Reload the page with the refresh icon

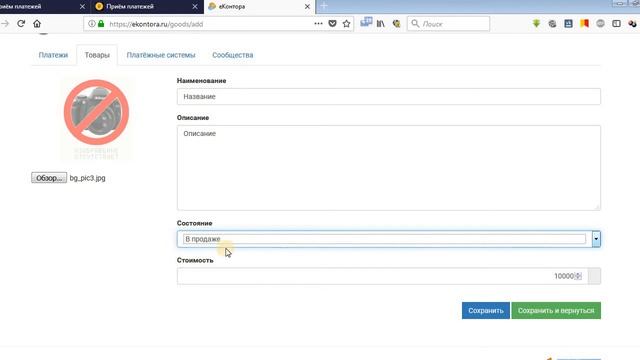click(21, 24)
